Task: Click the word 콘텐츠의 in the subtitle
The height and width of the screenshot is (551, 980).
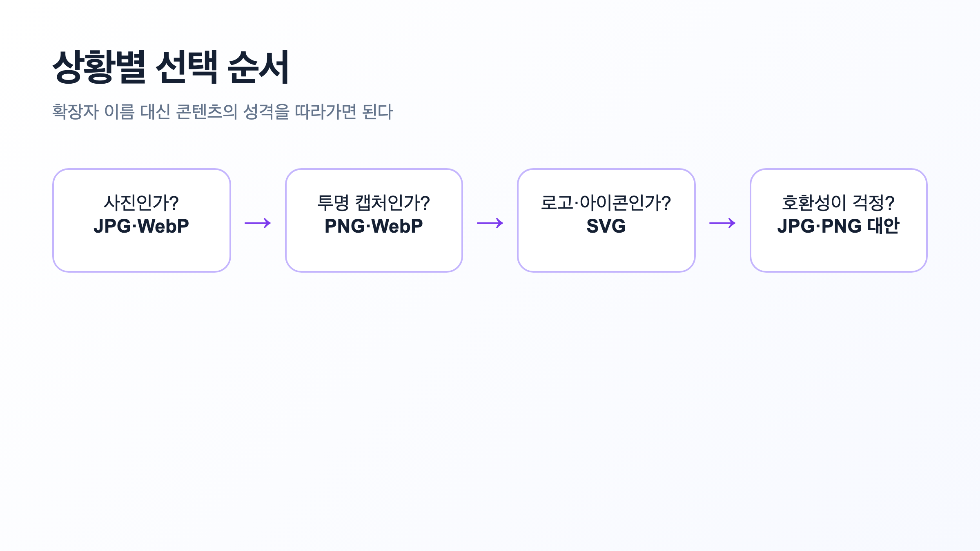Action: coord(207,111)
